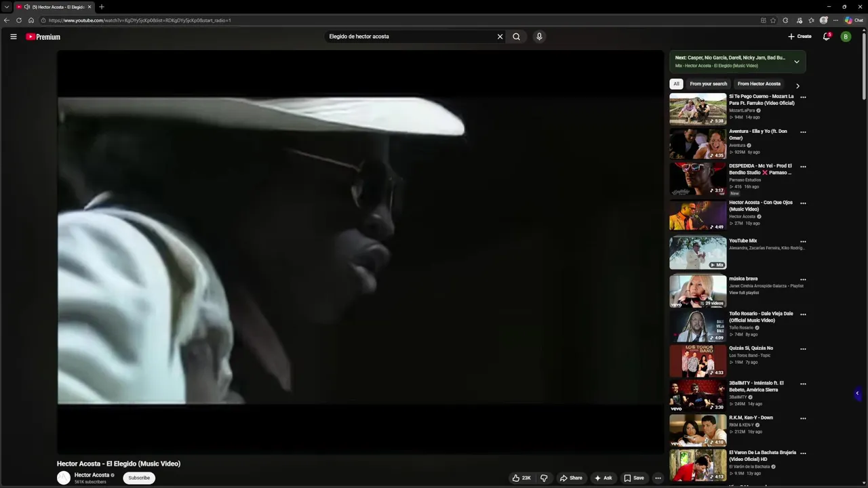Expand the browser sidebar with blue arrow tab
868x488 pixels.
[857, 393]
